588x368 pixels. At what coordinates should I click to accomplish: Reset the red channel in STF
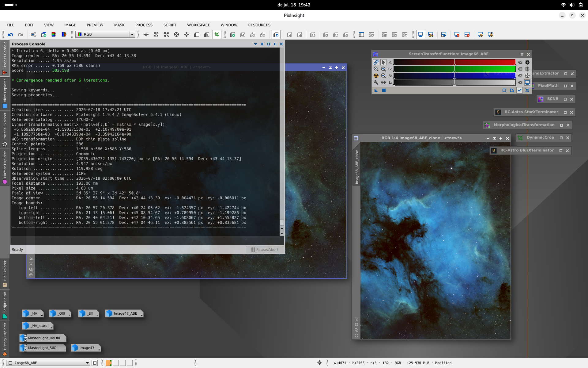[x=520, y=62]
